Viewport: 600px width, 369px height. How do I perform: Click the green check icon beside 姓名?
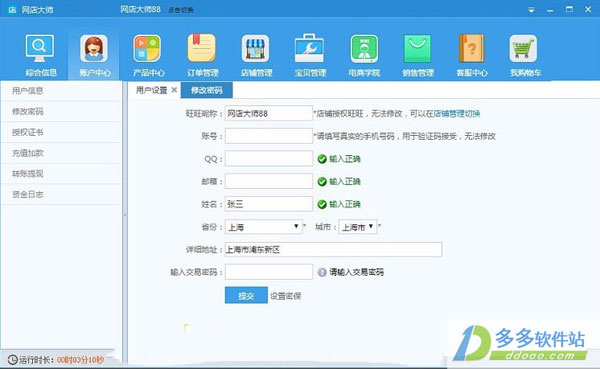point(322,204)
